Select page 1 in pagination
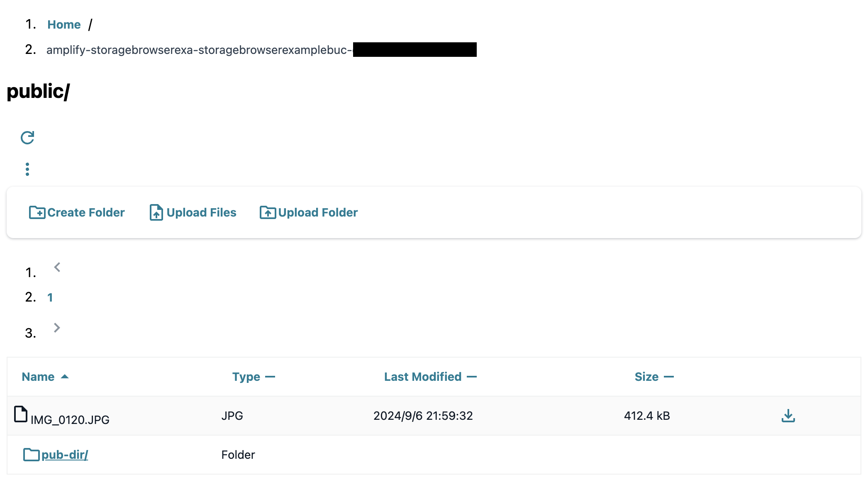This screenshot has width=868, height=487. 50,297
